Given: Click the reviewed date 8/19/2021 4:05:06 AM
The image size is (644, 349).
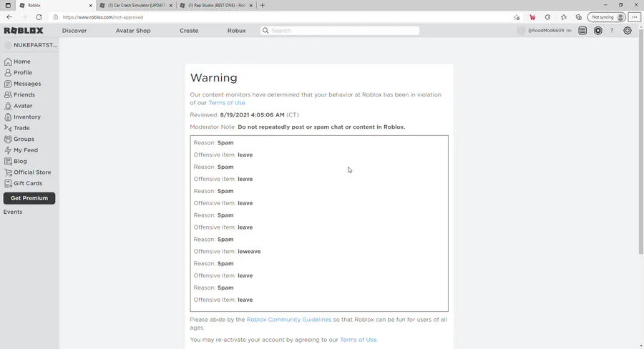Looking at the screenshot, I should [x=252, y=114].
